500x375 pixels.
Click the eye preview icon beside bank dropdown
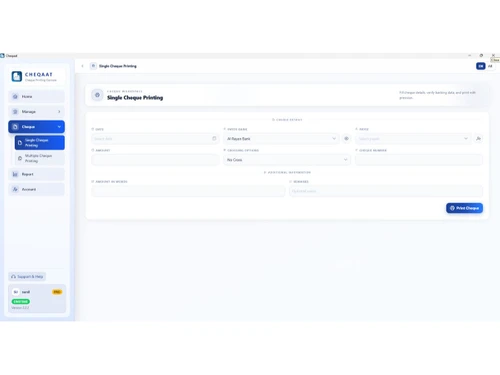pyautogui.click(x=346, y=139)
